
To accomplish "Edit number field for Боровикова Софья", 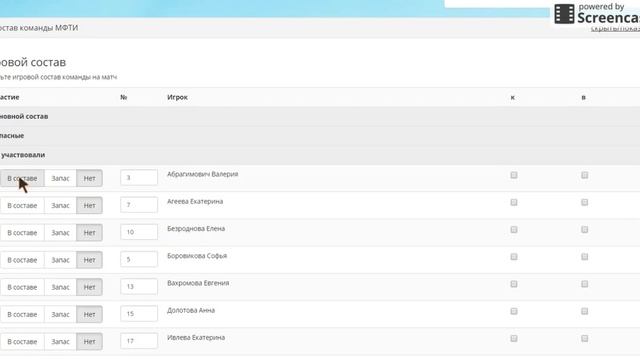I will pyautogui.click(x=139, y=259).
